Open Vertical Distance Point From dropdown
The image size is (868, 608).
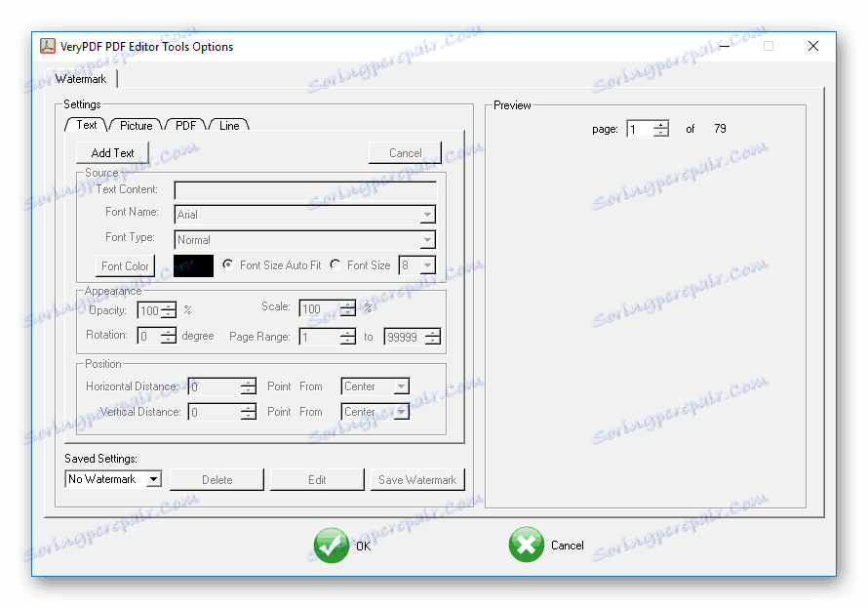coord(402,412)
